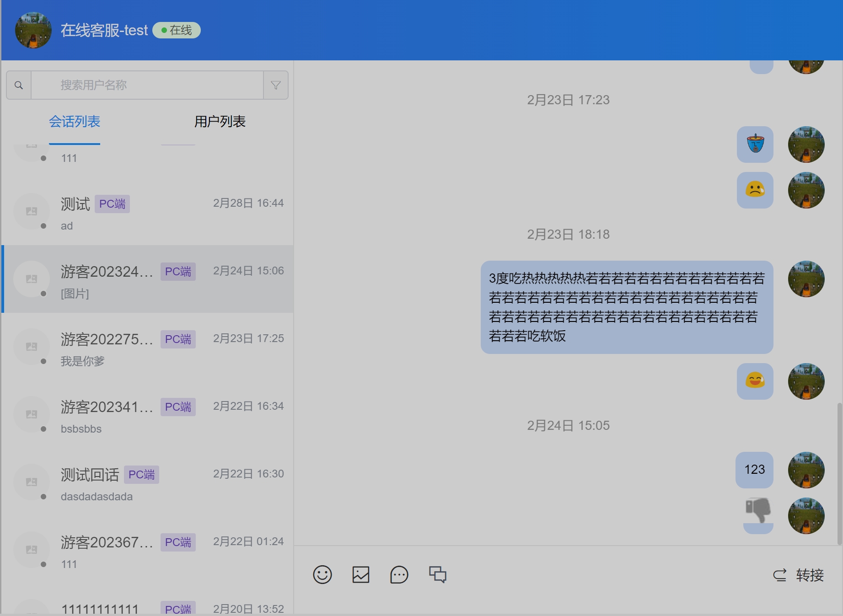Screen dimensions: 843x616
Task: Open conversation 游客202275… 我是你爹
Action: [147, 347]
